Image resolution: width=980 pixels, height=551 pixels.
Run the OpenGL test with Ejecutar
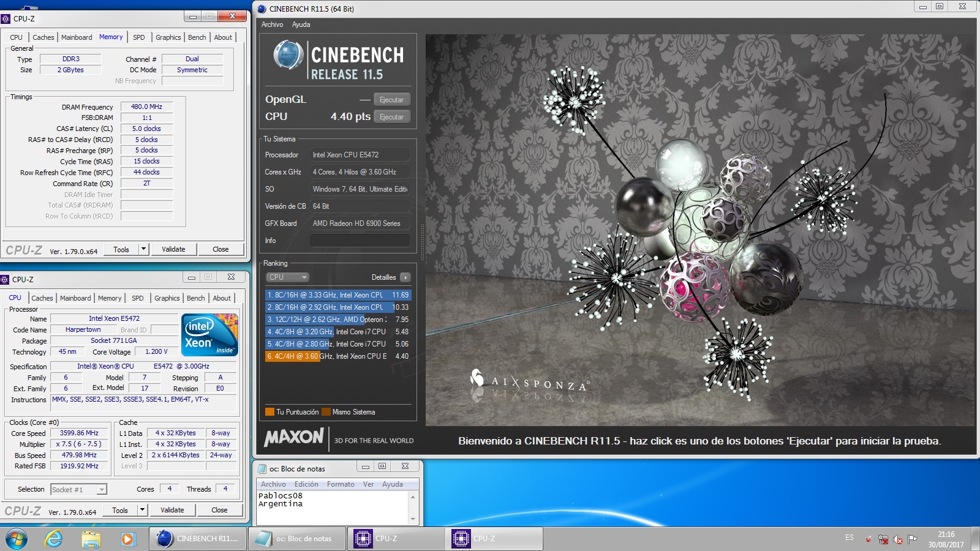391,100
